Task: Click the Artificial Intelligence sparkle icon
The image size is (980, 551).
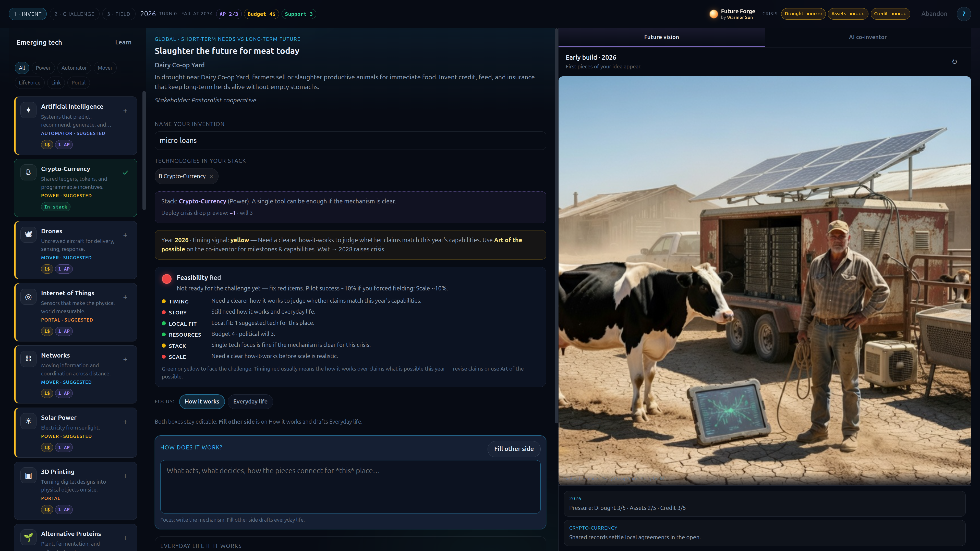Action: point(28,110)
